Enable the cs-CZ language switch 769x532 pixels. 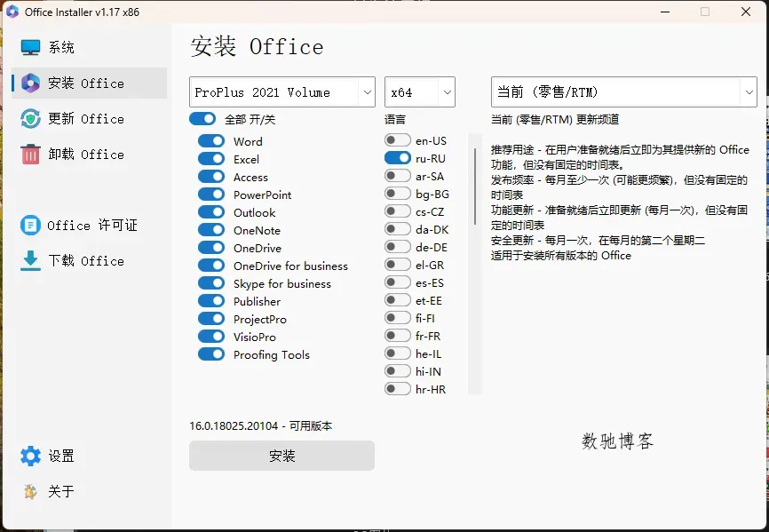coord(398,211)
